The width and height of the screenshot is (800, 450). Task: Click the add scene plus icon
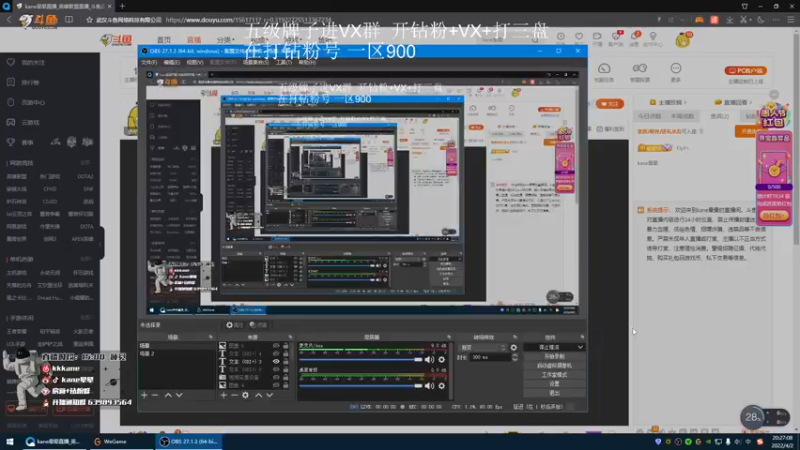tap(144, 395)
